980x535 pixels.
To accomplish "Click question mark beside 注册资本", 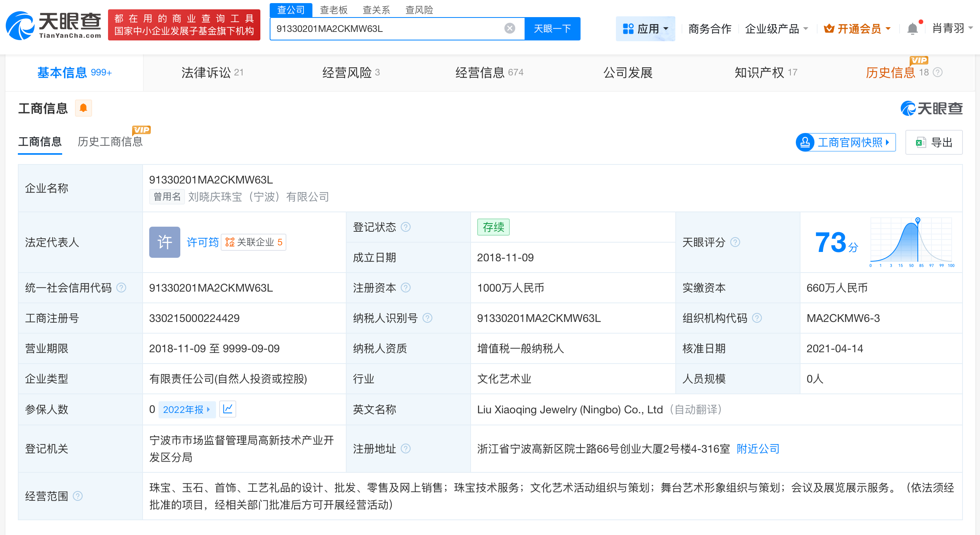I will coord(406,288).
